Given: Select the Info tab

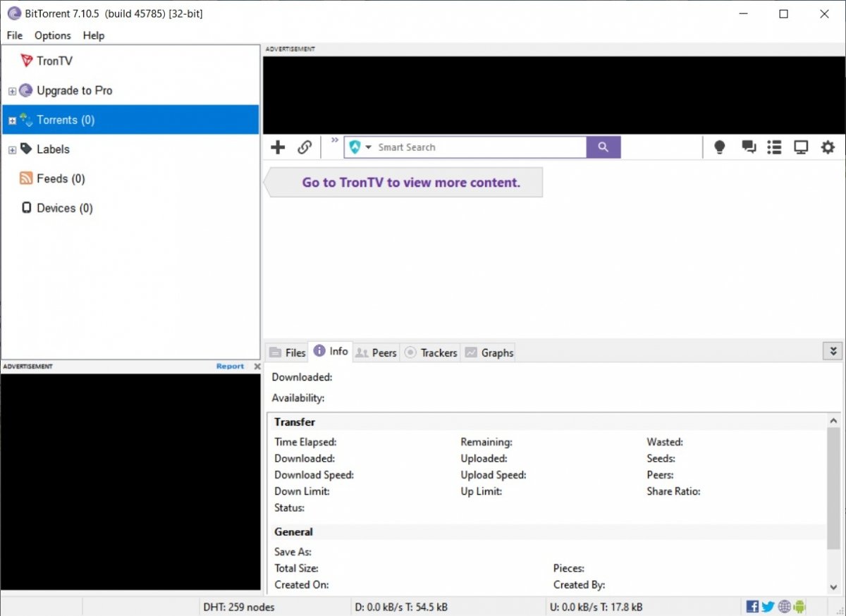Looking at the screenshot, I should (331, 351).
